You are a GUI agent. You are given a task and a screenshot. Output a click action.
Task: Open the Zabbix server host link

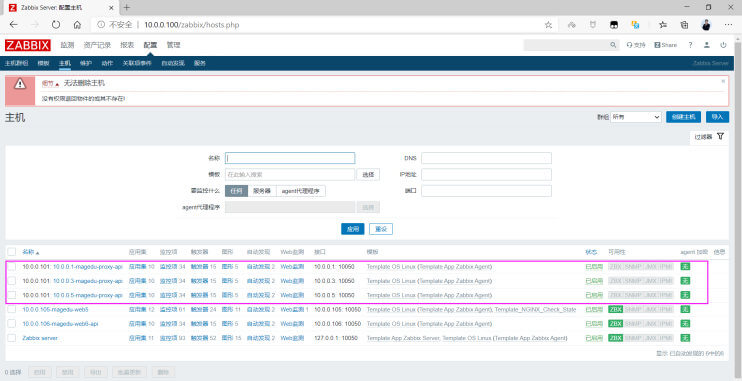(40, 338)
